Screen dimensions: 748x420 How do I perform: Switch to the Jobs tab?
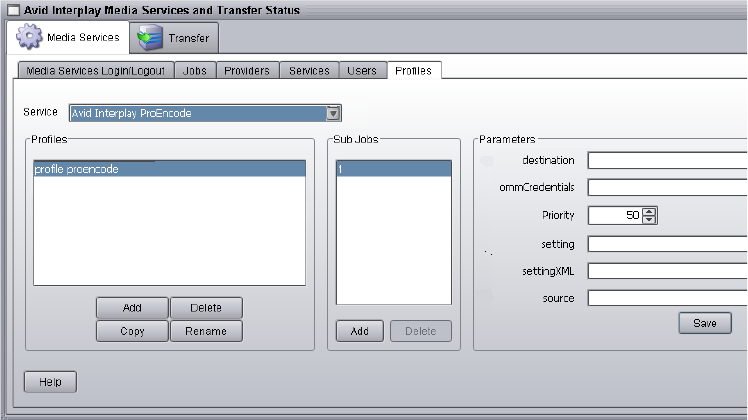click(195, 71)
